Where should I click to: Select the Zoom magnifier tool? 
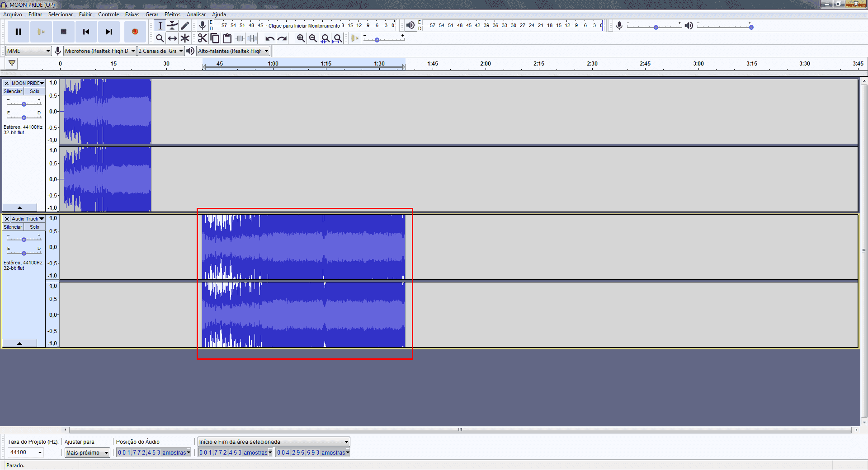pos(160,38)
